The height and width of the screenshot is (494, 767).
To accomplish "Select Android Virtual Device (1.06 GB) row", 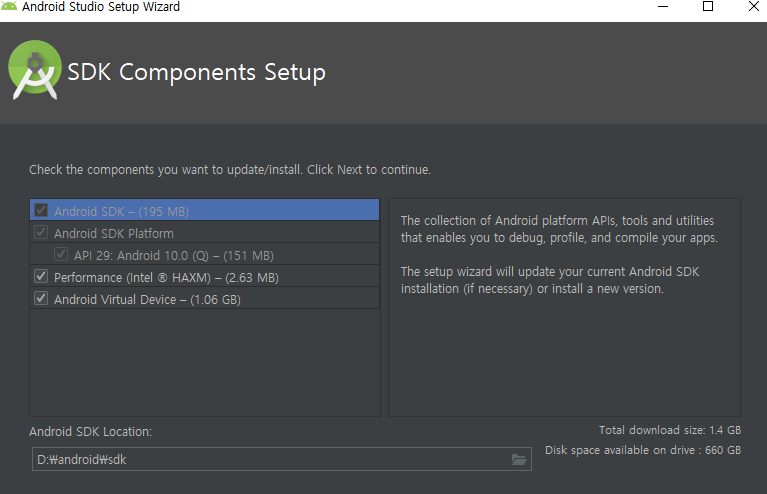I will [x=204, y=298].
